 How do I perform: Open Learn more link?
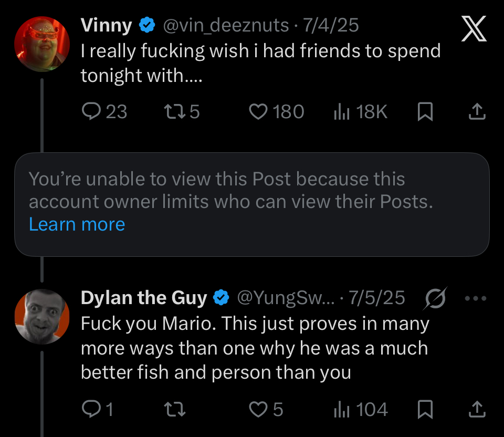point(77,224)
